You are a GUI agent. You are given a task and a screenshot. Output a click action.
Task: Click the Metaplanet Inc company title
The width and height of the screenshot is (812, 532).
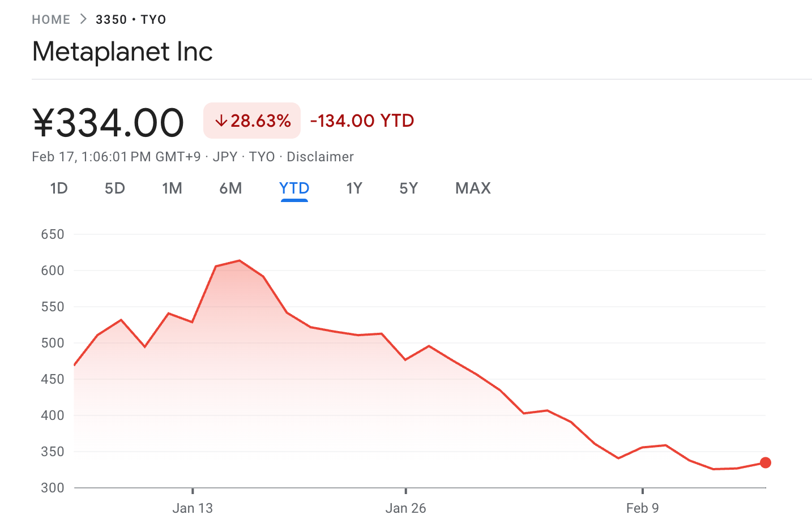click(x=122, y=52)
